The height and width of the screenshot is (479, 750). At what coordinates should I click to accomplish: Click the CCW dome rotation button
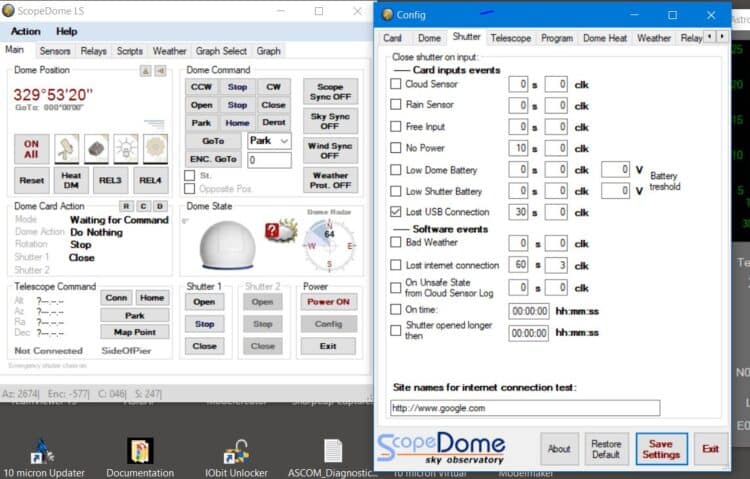pos(201,87)
